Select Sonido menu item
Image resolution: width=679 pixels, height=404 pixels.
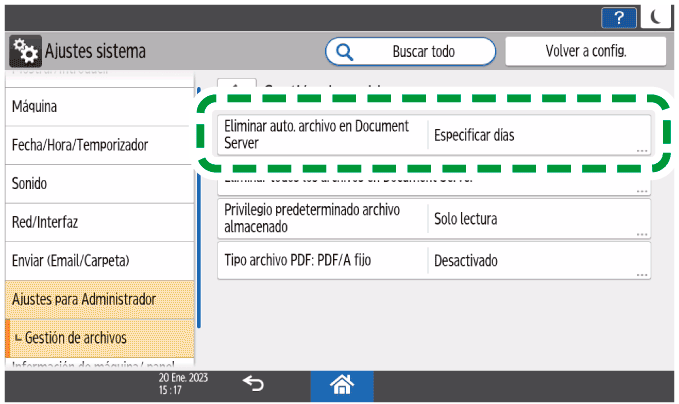(98, 184)
